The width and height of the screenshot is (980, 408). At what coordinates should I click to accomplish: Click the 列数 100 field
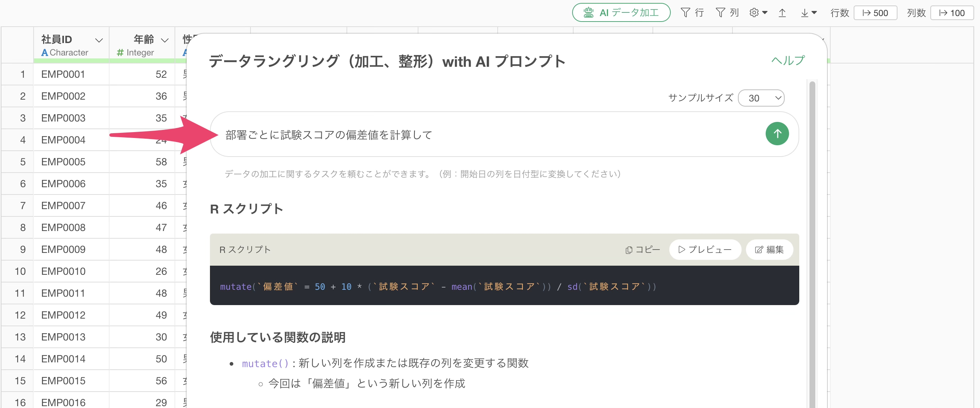[x=952, y=12]
